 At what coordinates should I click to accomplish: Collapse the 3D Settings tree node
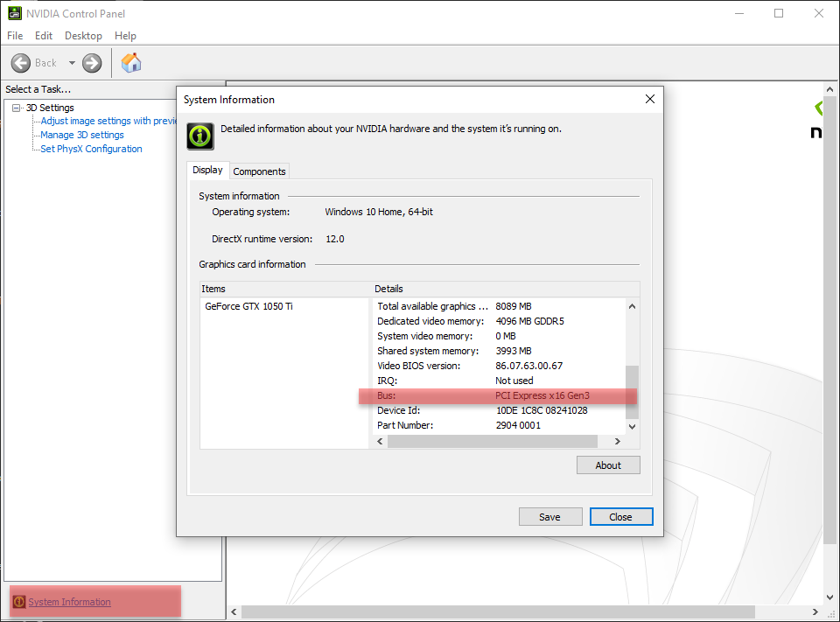16,108
